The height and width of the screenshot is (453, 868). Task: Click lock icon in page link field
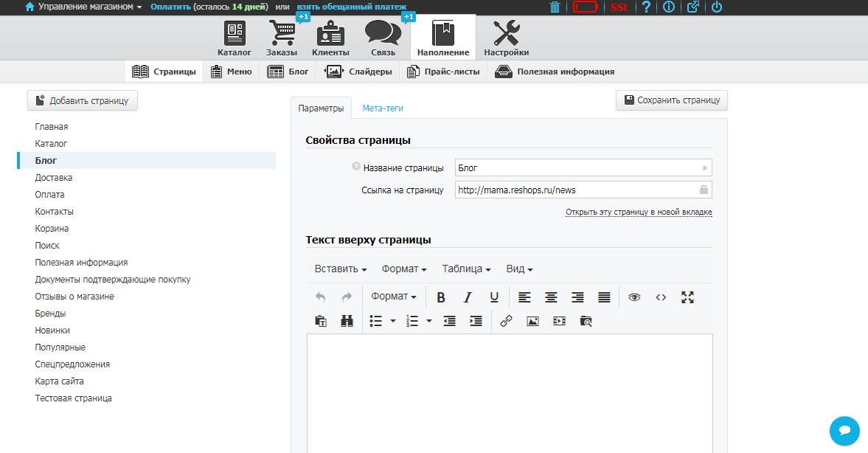point(704,190)
